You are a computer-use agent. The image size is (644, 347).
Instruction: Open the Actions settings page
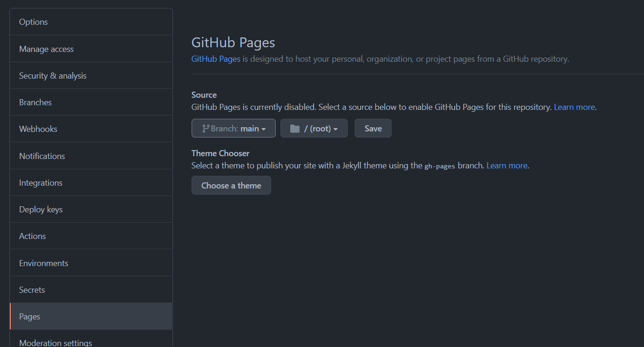point(91,236)
